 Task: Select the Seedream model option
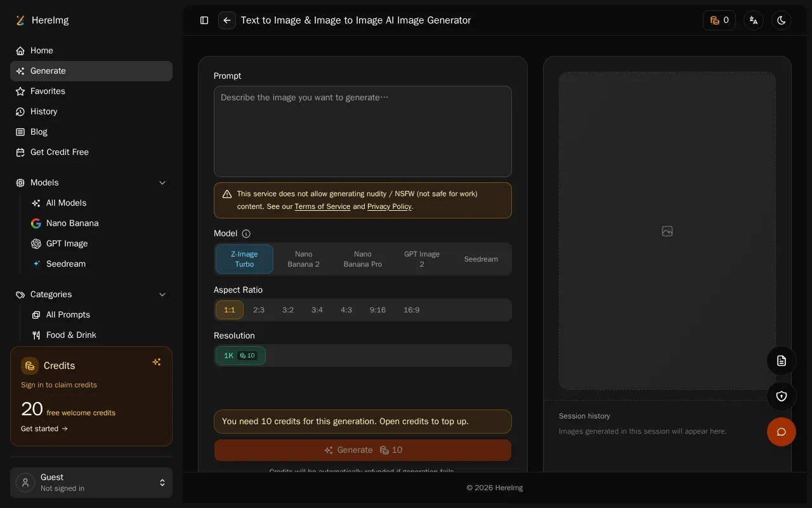[481, 259]
